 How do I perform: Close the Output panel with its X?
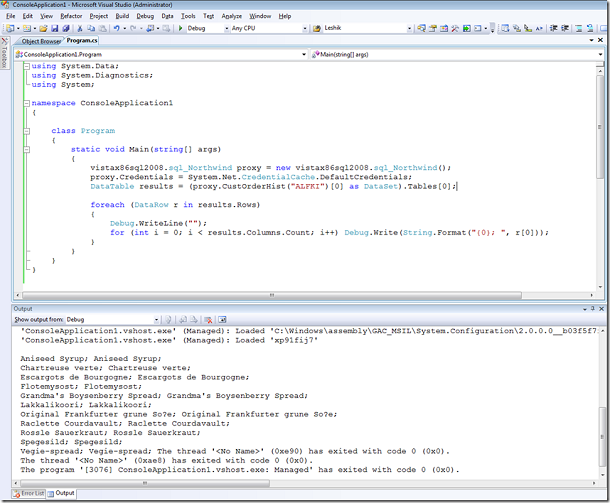coord(601,309)
